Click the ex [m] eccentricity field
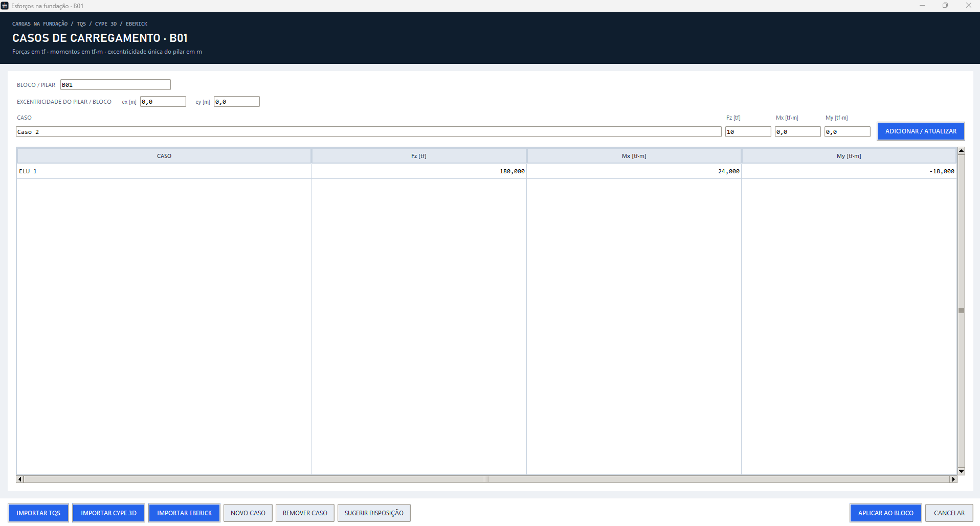The image size is (980, 526). coord(163,102)
